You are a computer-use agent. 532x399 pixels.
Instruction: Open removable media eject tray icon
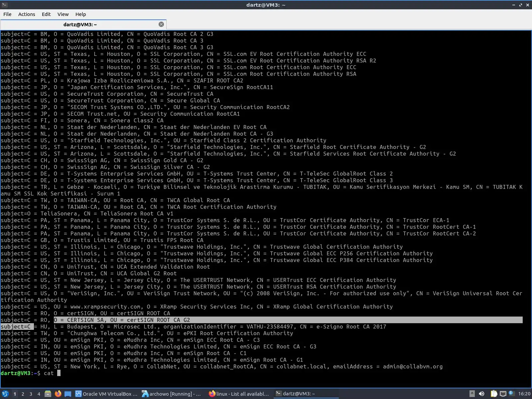pyautogui.click(x=472, y=394)
